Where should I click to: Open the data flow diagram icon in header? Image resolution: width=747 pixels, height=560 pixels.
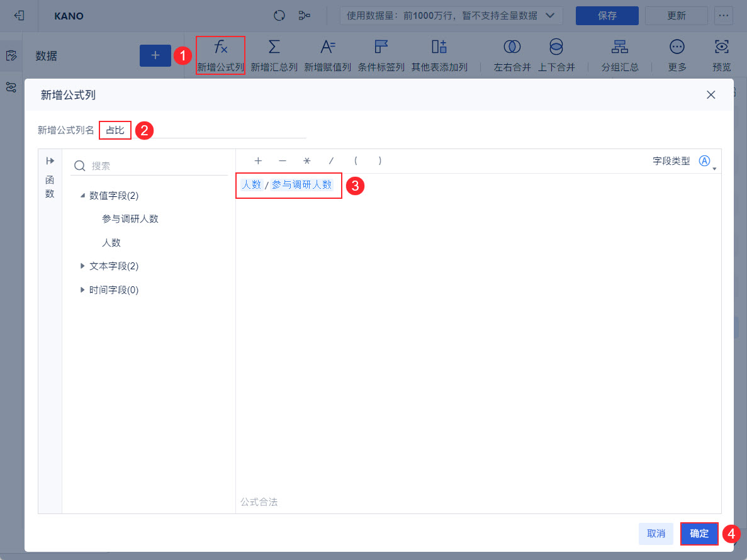pyautogui.click(x=305, y=16)
